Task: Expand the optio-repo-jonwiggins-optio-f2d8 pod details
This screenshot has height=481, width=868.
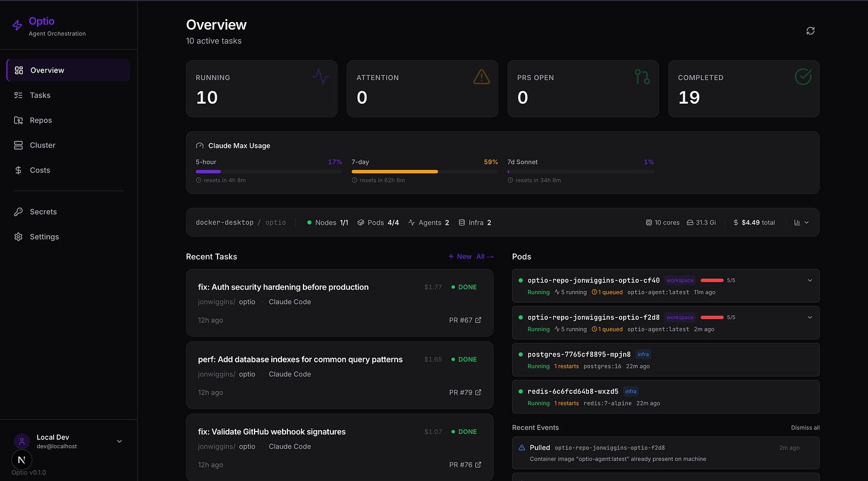Action: pyautogui.click(x=810, y=317)
